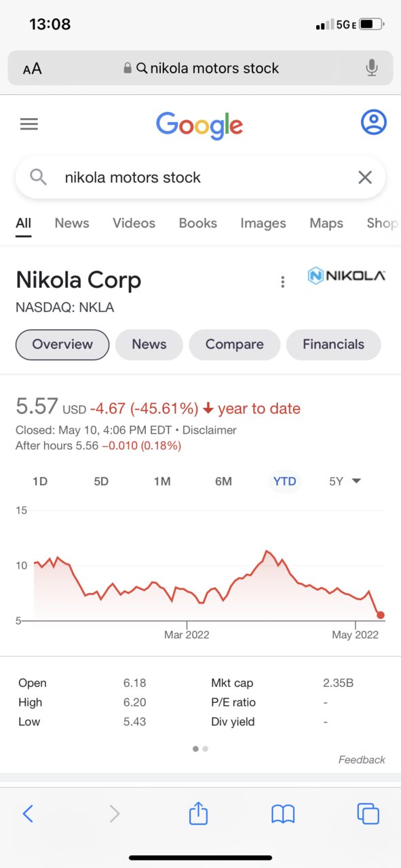Viewport: 401px width, 868px height.
Task: Open the Google hamburger menu
Action: [29, 124]
